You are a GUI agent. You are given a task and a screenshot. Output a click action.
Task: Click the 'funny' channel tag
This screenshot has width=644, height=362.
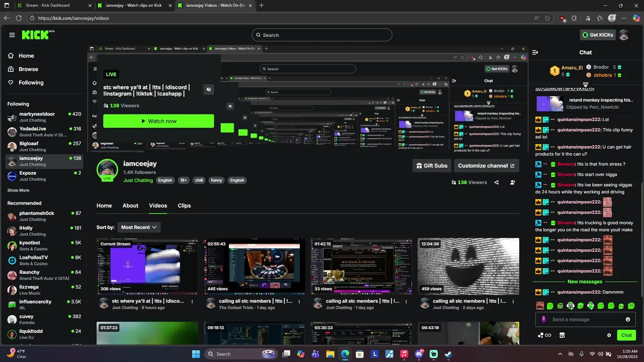(216, 180)
